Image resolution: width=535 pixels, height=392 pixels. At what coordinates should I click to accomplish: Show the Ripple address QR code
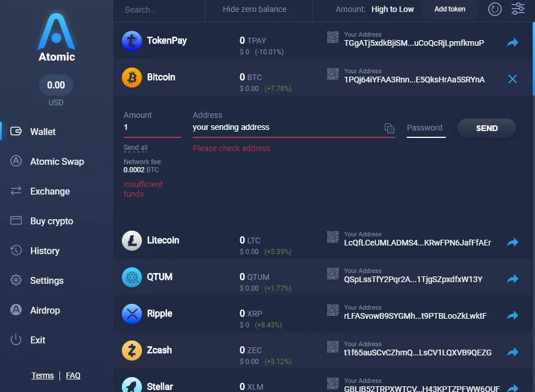click(333, 310)
